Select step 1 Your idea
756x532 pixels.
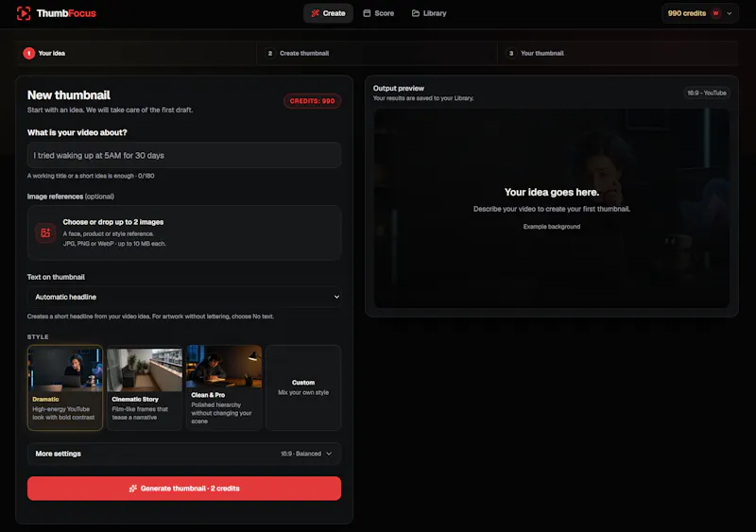[x=135, y=53]
